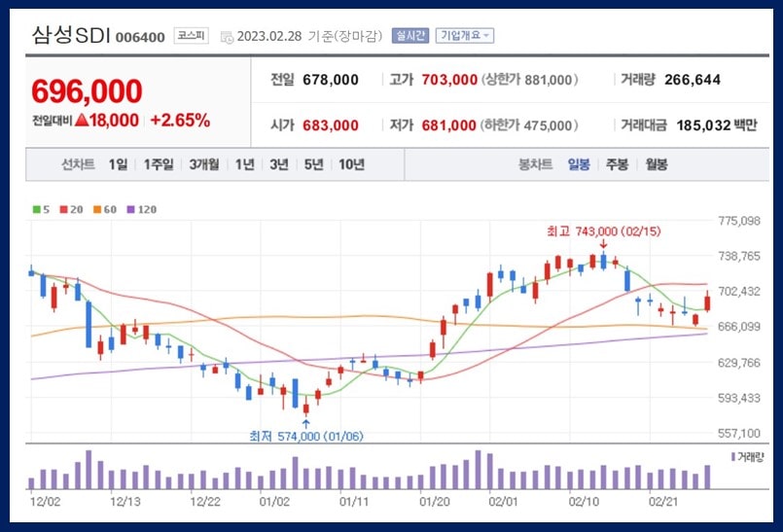The width and height of the screenshot is (783, 532).
Task: Select the 1일 line chart tab
Action: click(x=118, y=164)
